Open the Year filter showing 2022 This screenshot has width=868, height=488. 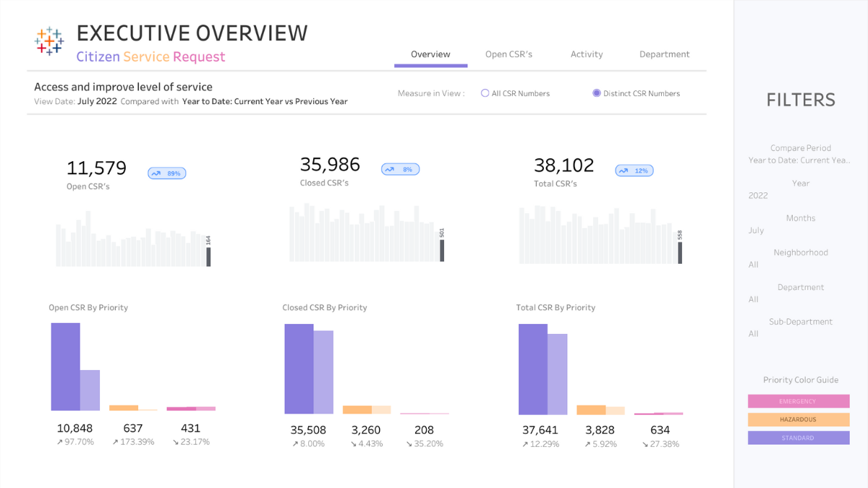click(x=799, y=196)
